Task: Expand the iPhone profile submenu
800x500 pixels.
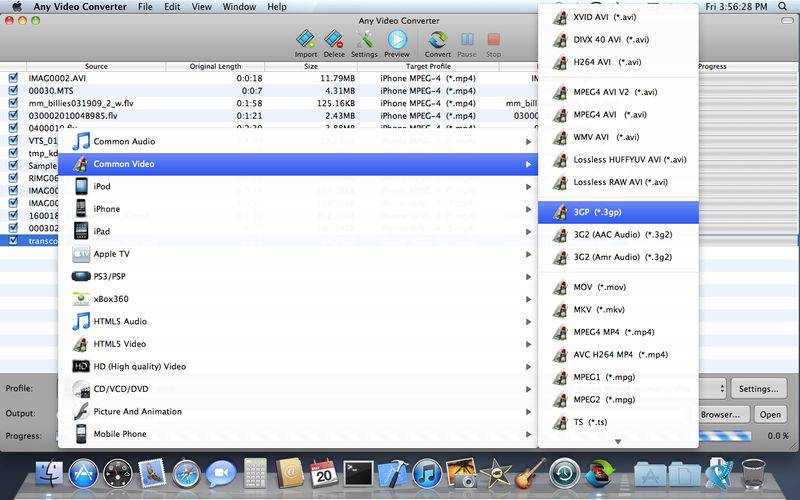Action: [x=298, y=209]
